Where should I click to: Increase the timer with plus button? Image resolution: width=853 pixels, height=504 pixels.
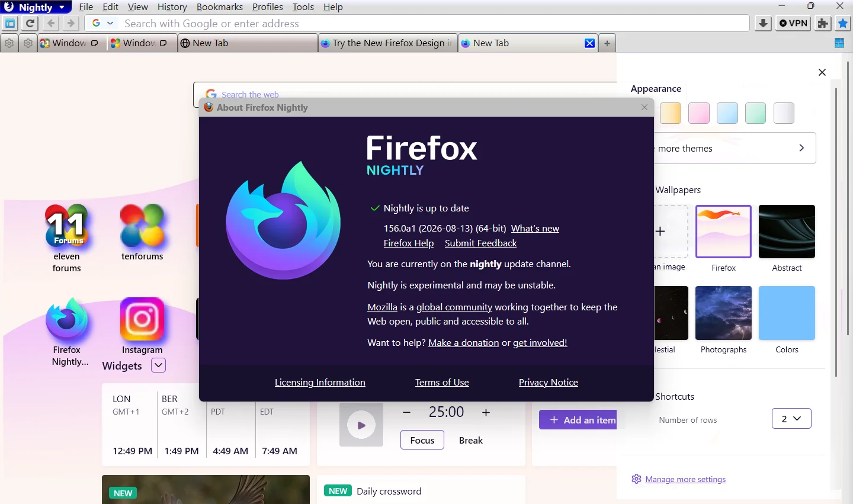click(x=486, y=412)
